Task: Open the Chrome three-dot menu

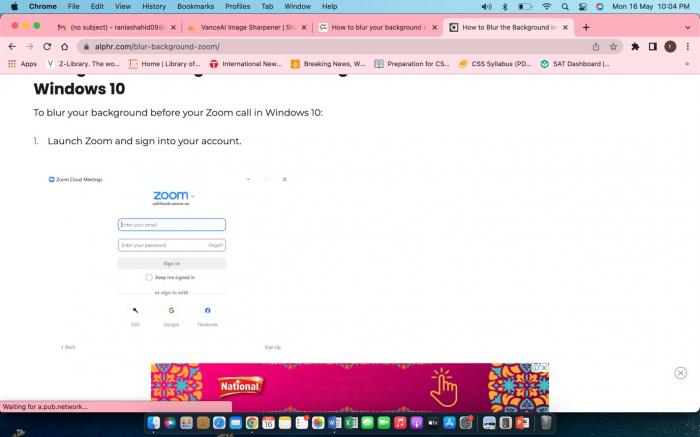Action: tap(688, 46)
